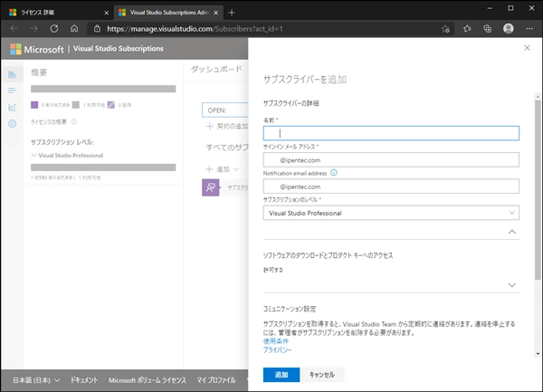Click the 名前 input field
Screen dimensions: 543x392
click(x=391, y=133)
